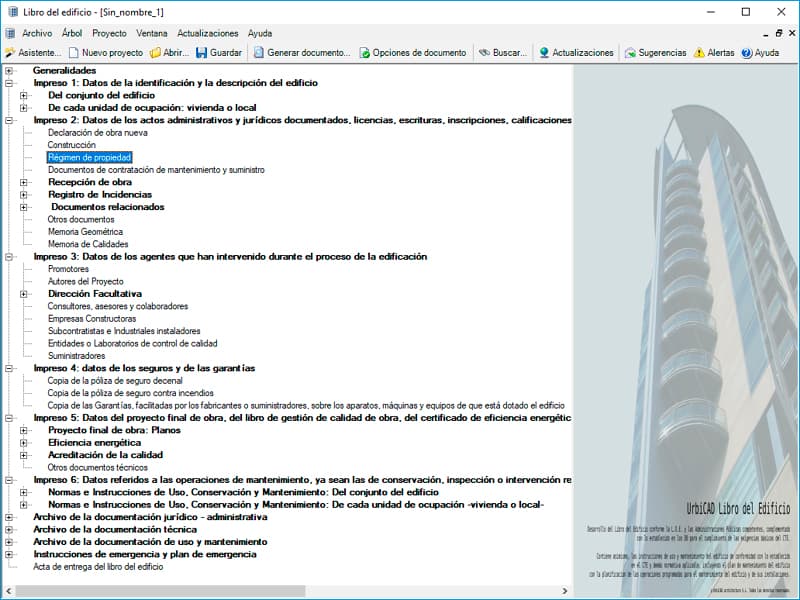Image resolution: width=800 pixels, height=600 pixels.
Task: Select Promotores item
Action: tap(68, 269)
